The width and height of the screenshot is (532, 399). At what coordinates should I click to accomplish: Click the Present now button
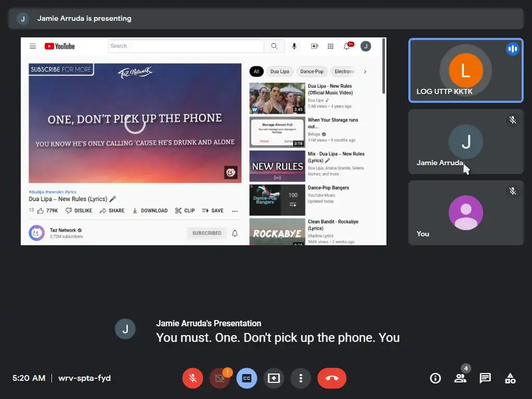(273, 378)
